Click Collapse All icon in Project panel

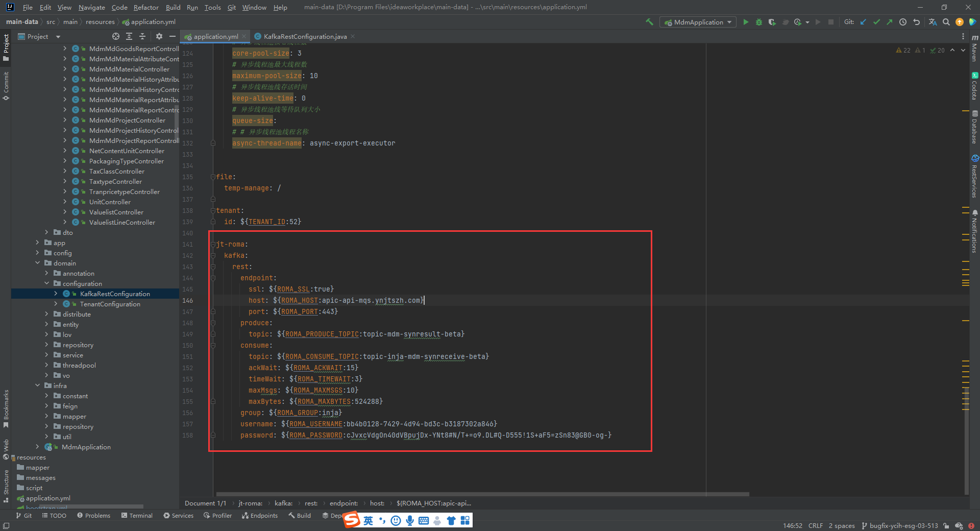pos(142,36)
